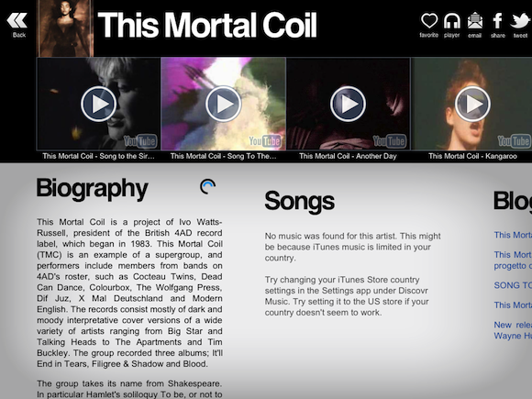Click the Biography loading spinner
This screenshot has height=399, width=532.
coord(207,186)
